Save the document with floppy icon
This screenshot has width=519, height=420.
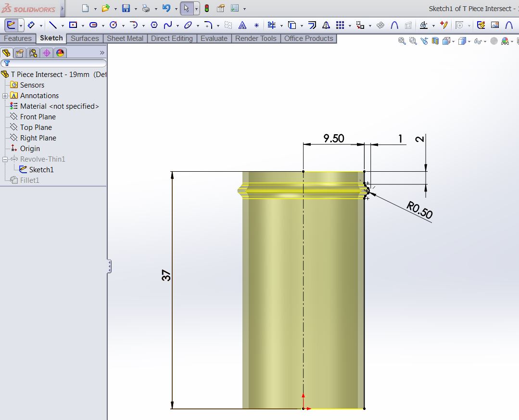pyautogui.click(x=126, y=9)
